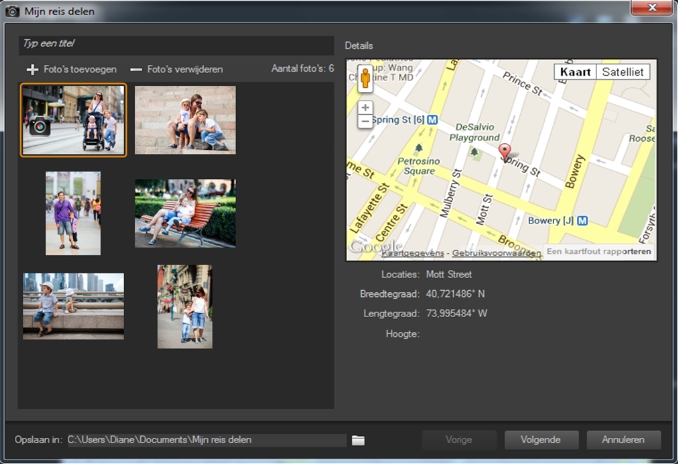The height and width of the screenshot is (464, 678).
Task: Click the minus icon for Foto's verwijderen
Action: 136,70
